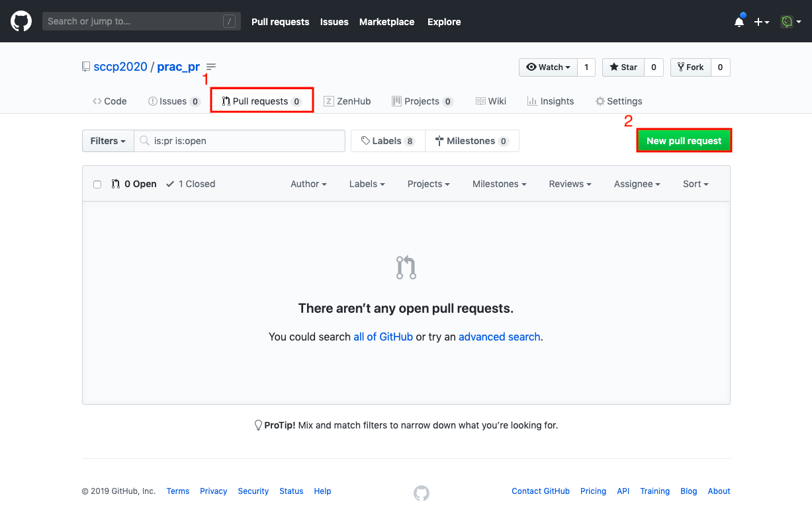Click the all of GitHub link
This screenshot has height=527, width=812.
pyautogui.click(x=383, y=337)
